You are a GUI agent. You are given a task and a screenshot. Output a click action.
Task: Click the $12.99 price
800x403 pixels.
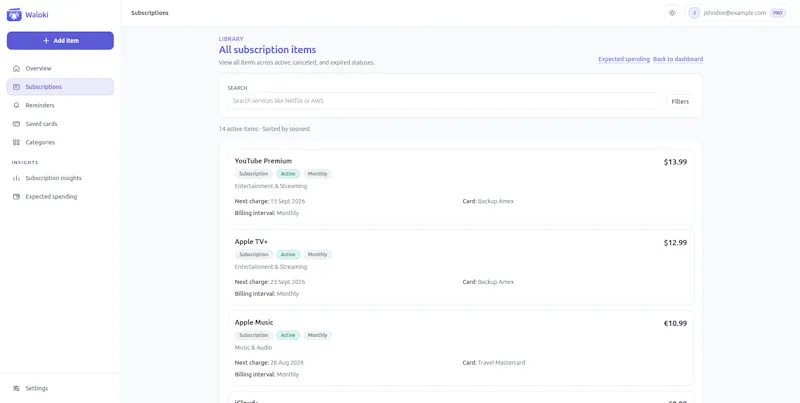point(675,243)
